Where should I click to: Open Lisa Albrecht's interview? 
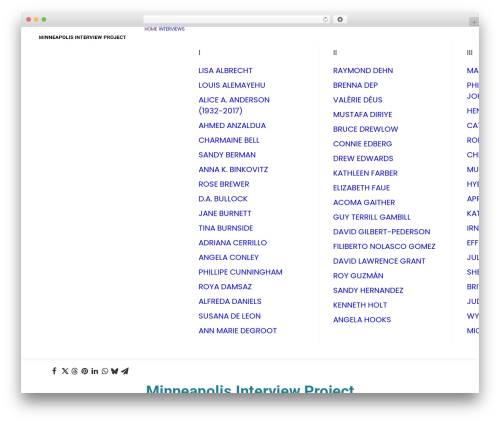[225, 71]
